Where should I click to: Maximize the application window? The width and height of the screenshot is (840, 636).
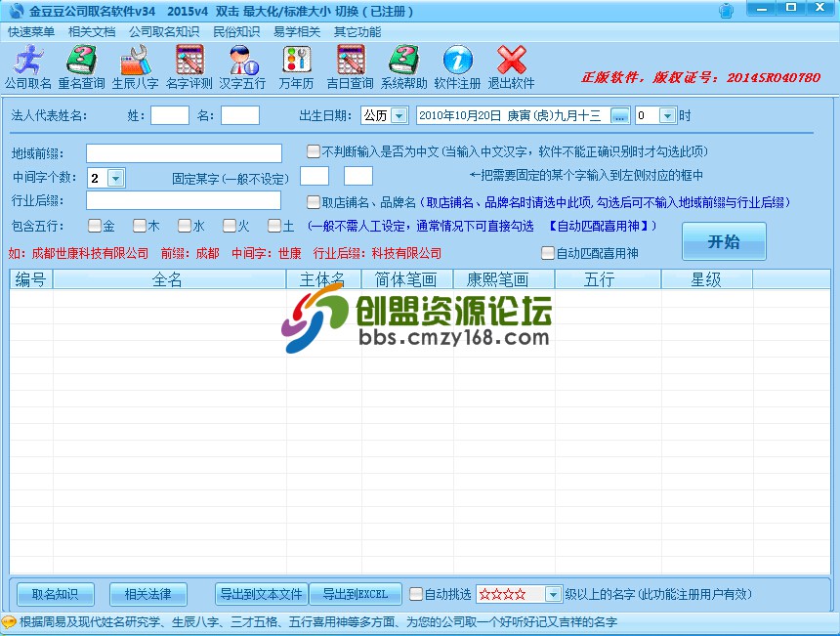click(x=791, y=8)
